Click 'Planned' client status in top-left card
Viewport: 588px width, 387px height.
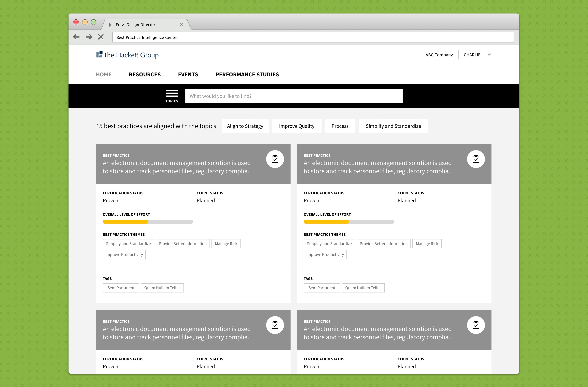(x=206, y=201)
